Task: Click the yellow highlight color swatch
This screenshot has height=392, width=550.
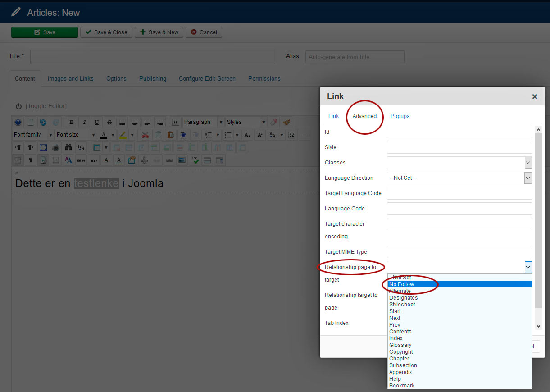Action: point(123,135)
